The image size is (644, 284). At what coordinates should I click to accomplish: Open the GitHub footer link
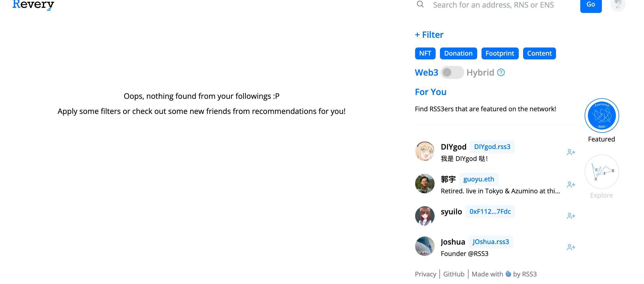coord(454,274)
